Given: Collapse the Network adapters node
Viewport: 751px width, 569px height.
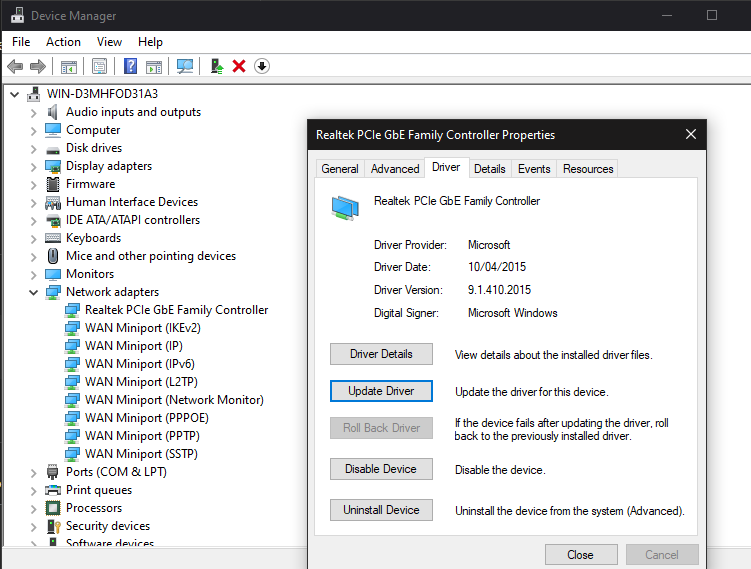Looking at the screenshot, I should [34, 292].
